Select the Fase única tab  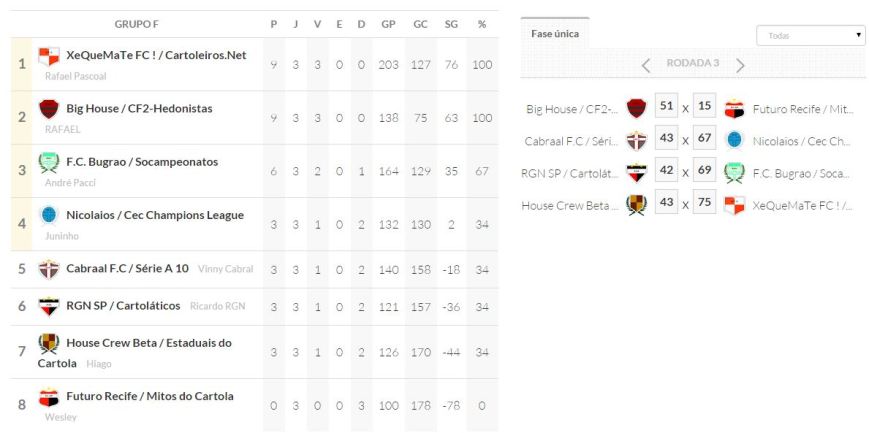pyautogui.click(x=553, y=34)
